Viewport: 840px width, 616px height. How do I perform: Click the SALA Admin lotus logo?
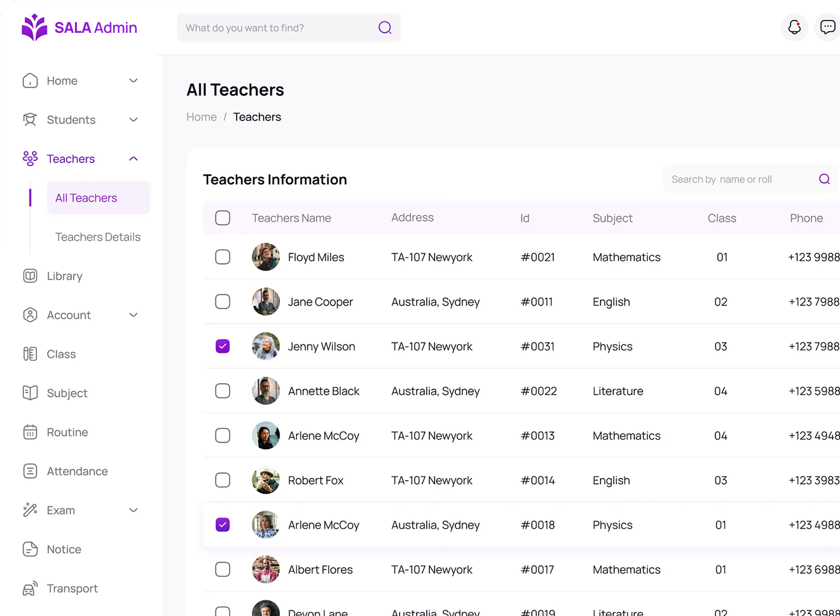tap(34, 27)
